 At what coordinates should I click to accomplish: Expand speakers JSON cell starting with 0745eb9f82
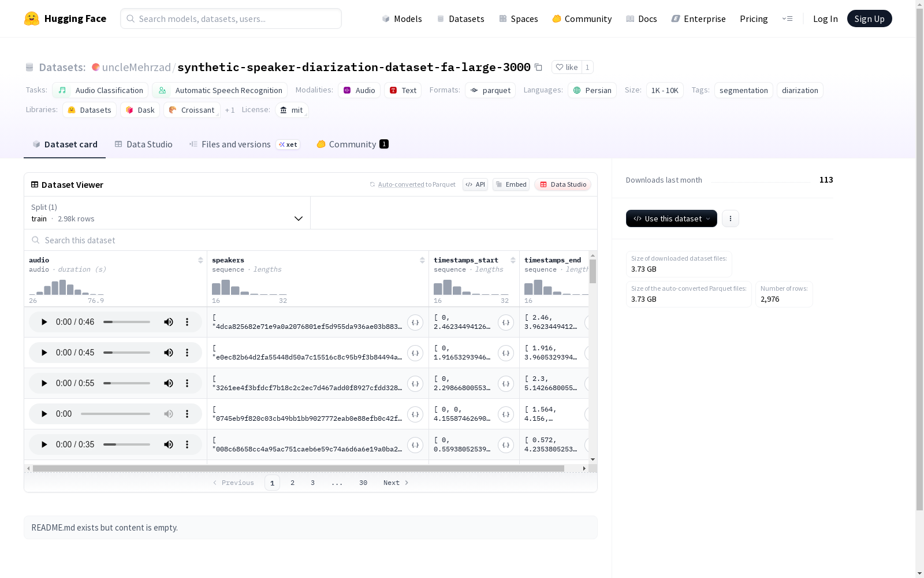tap(415, 414)
